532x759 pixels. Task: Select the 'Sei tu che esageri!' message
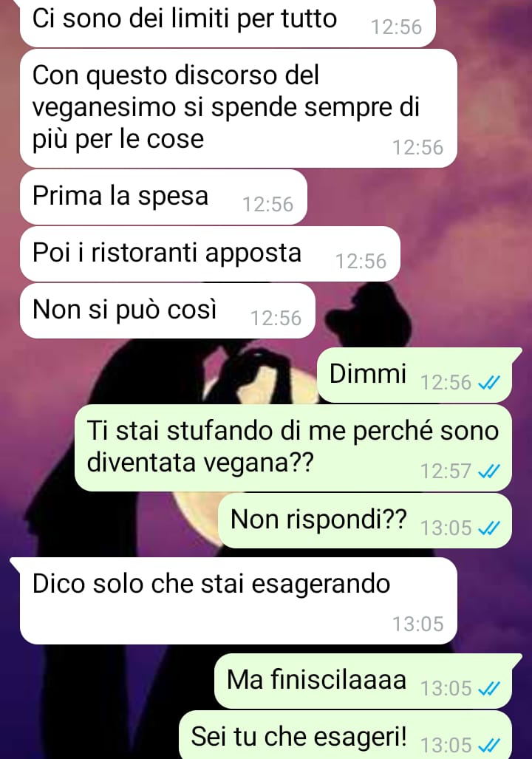point(346,735)
